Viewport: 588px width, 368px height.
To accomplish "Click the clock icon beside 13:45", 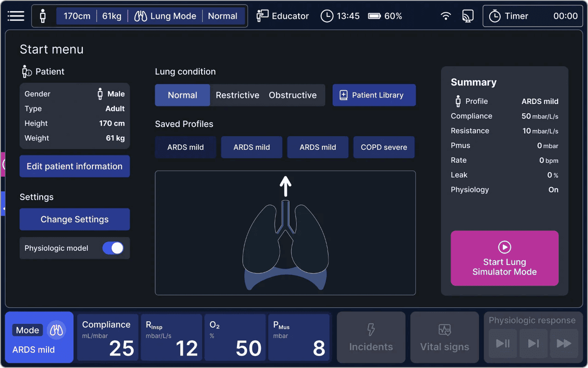I will [327, 16].
